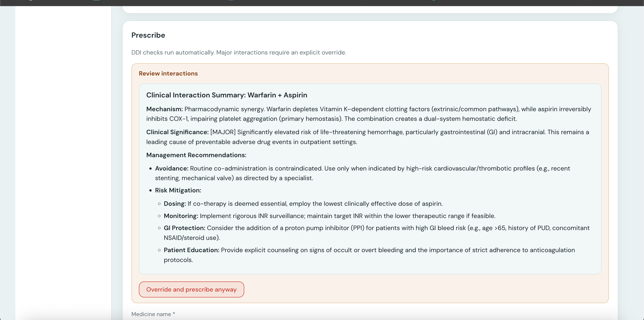644x320 pixels.
Task: Click the left blank sidebar panel
Action: [x=63, y=160]
